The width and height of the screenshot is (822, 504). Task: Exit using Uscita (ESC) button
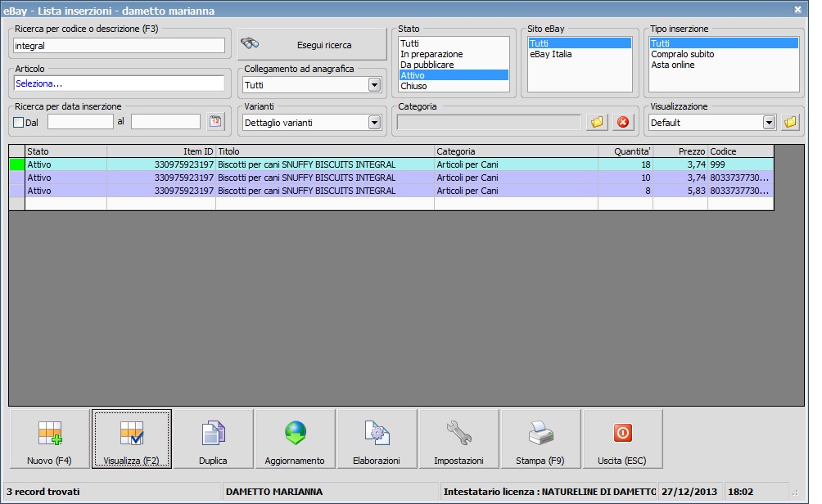click(x=622, y=439)
